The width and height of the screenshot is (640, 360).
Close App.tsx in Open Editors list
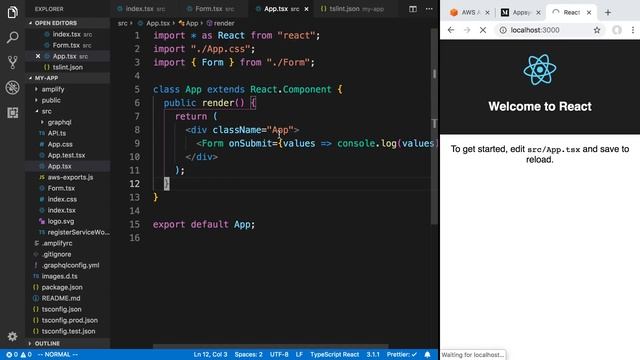tap(38, 56)
